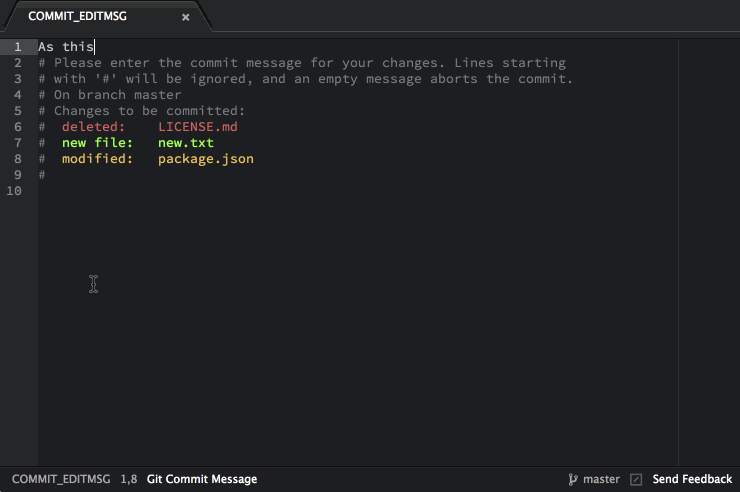The height and width of the screenshot is (492, 740).
Task: Click the deleted file LICENSE.md
Action: coord(197,127)
